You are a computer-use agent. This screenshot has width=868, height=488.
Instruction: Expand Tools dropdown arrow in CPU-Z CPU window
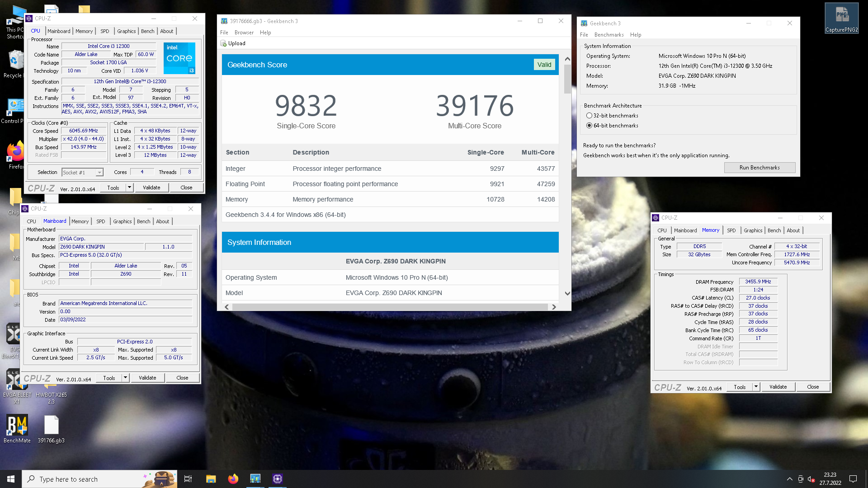coord(129,188)
